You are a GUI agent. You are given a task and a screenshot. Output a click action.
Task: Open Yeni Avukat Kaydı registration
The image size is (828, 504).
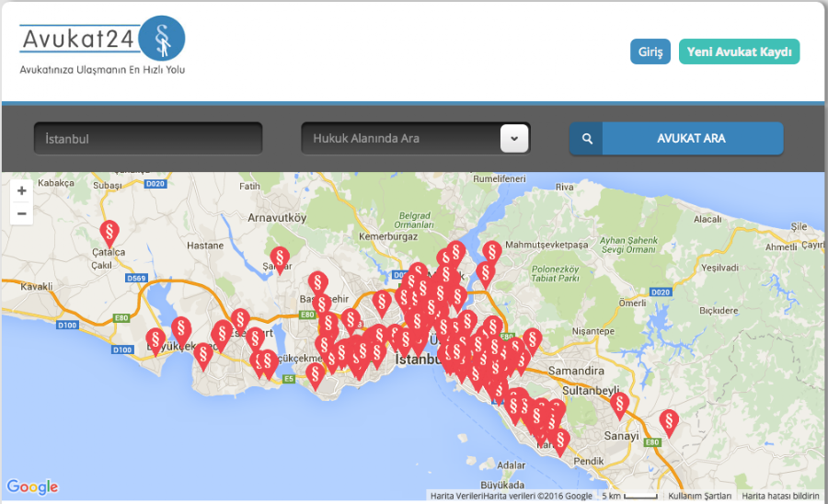click(x=739, y=52)
